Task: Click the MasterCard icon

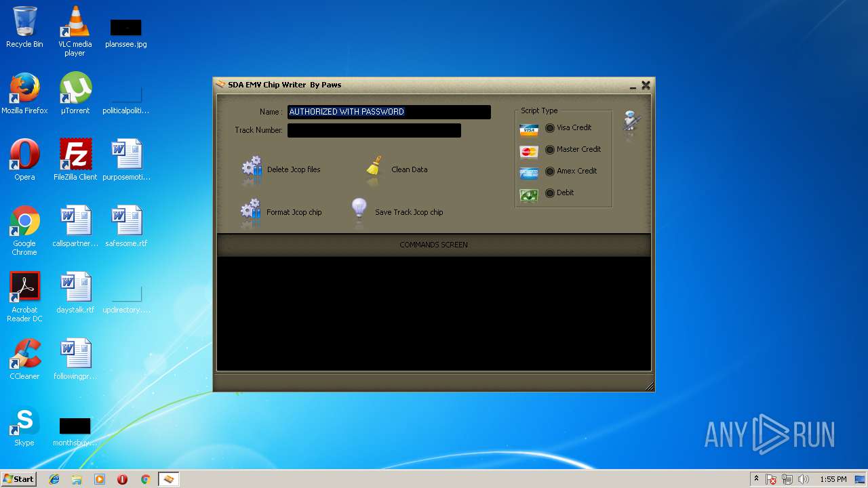Action: (x=529, y=152)
